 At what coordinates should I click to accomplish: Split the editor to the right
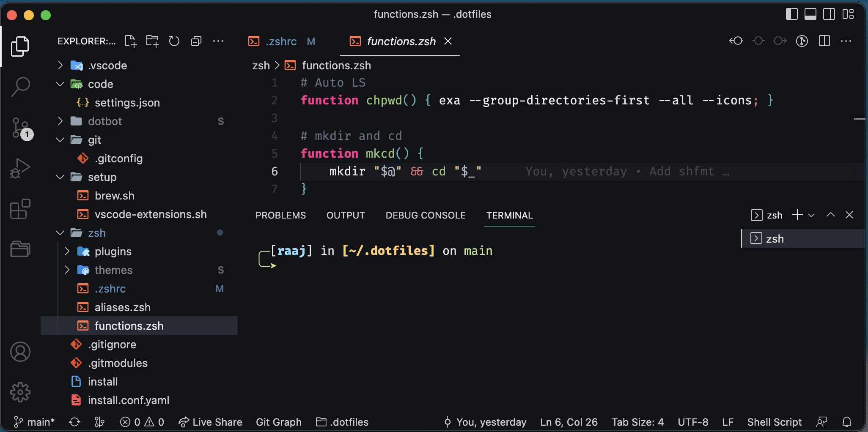824,41
